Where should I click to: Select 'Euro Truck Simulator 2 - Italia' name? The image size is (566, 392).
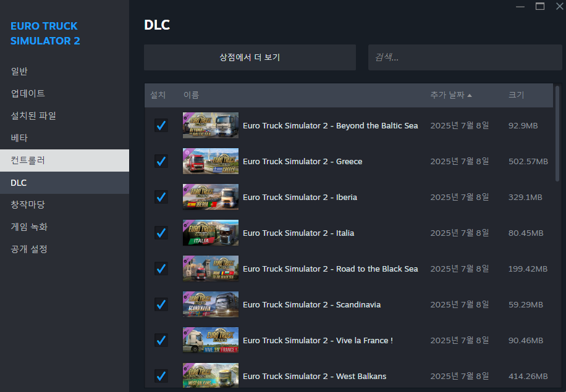coord(298,233)
